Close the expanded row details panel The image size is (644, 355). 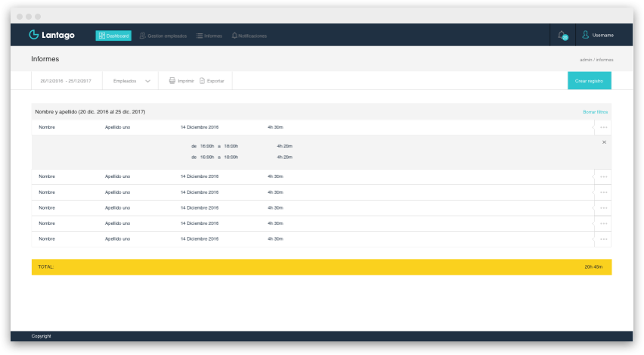pos(604,142)
